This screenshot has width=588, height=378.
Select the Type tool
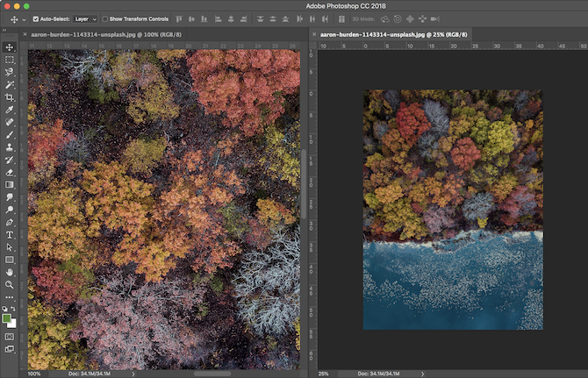10,235
